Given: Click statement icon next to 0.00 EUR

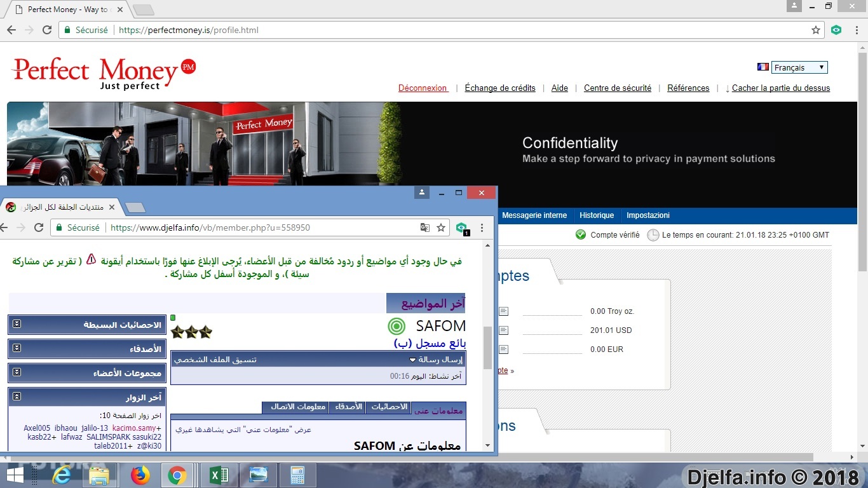Looking at the screenshot, I should pyautogui.click(x=504, y=349).
